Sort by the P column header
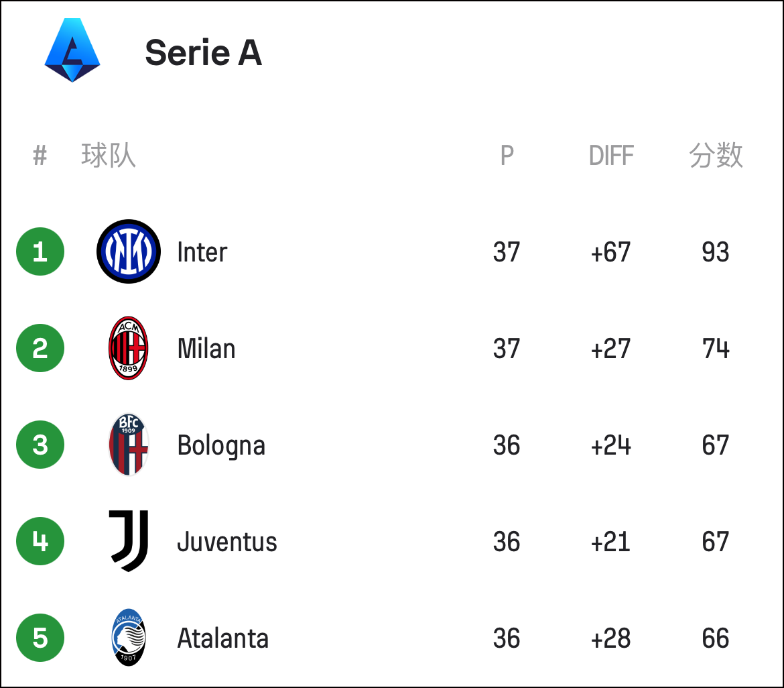The width and height of the screenshot is (784, 688). click(507, 155)
